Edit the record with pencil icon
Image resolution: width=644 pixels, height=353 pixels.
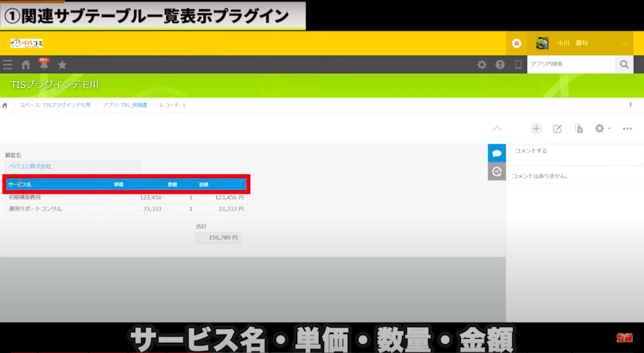557,129
